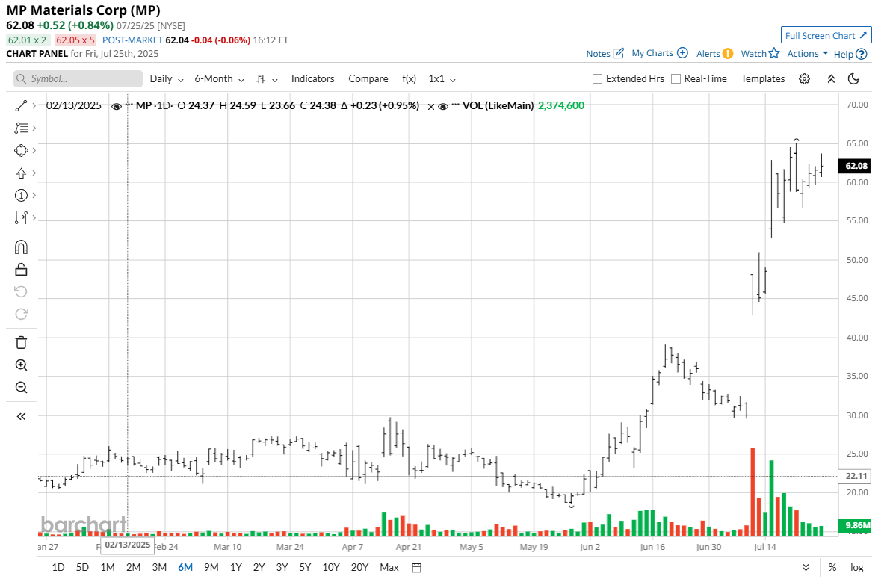The image size is (890, 588).
Task: Open VOL indicator options three-dot menu
Action: coord(456,105)
